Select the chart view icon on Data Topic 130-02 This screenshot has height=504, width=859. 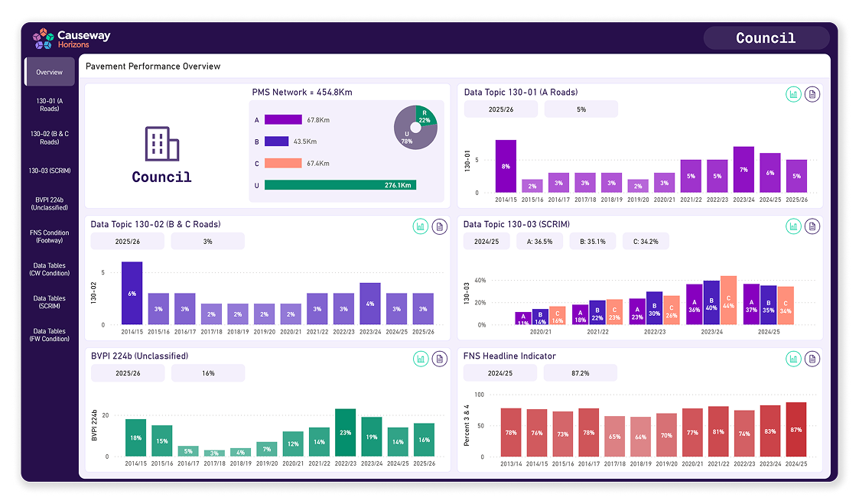[x=420, y=226]
